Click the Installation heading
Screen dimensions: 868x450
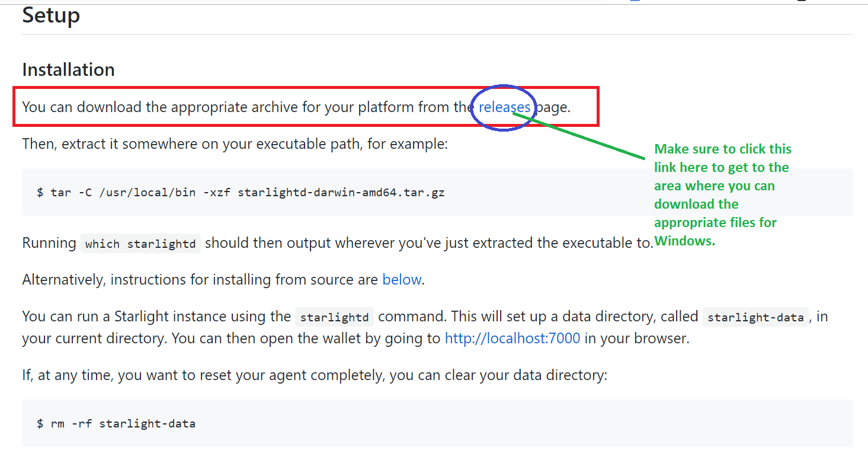68,69
